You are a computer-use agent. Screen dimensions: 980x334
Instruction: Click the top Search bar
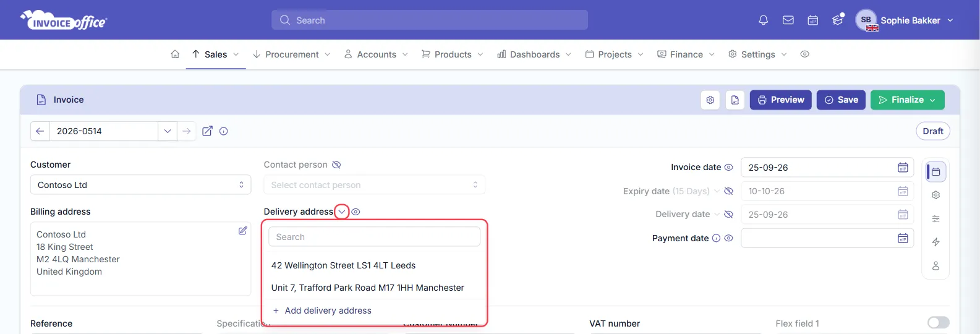click(430, 20)
